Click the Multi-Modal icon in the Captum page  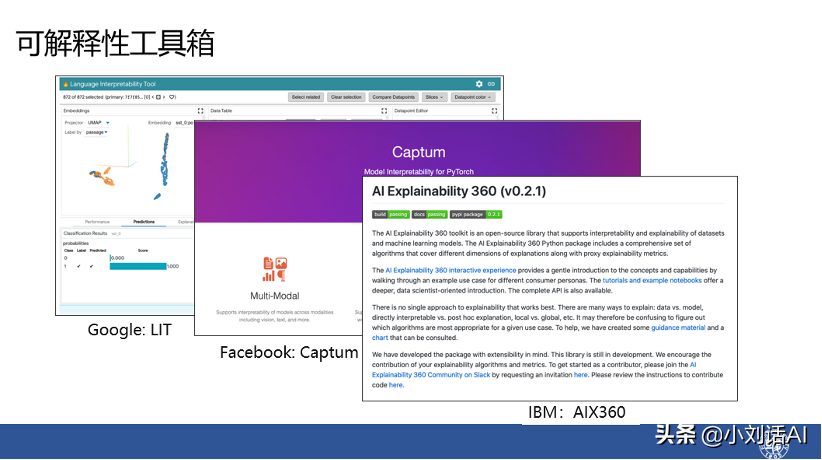click(275, 270)
